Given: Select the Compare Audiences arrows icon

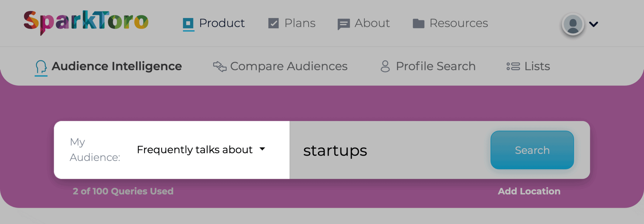Looking at the screenshot, I should point(219,66).
